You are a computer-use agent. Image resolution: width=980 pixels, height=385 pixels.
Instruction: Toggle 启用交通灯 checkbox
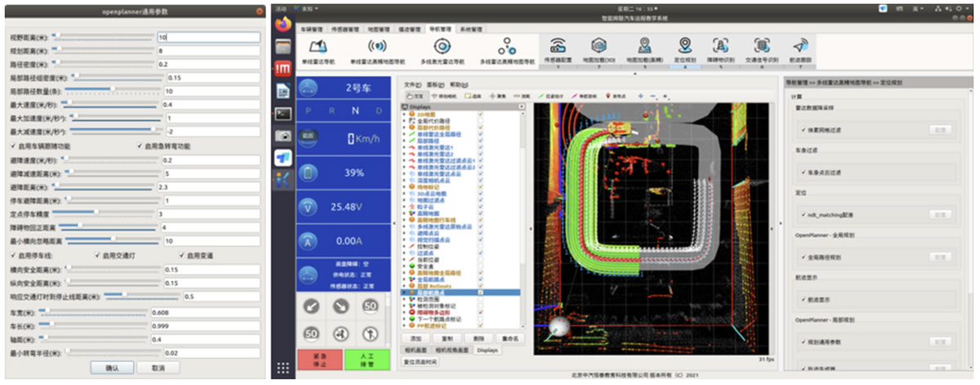[x=98, y=254]
